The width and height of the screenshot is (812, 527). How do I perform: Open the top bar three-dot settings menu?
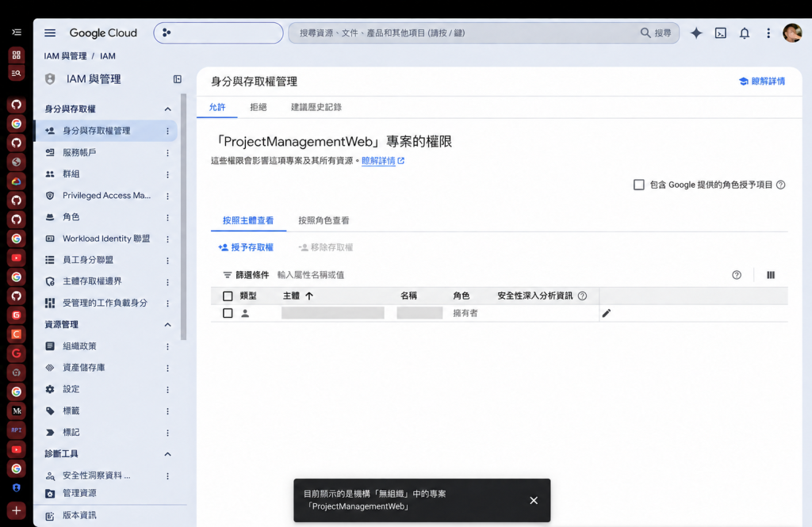pyautogui.click(x=768, y=33)
